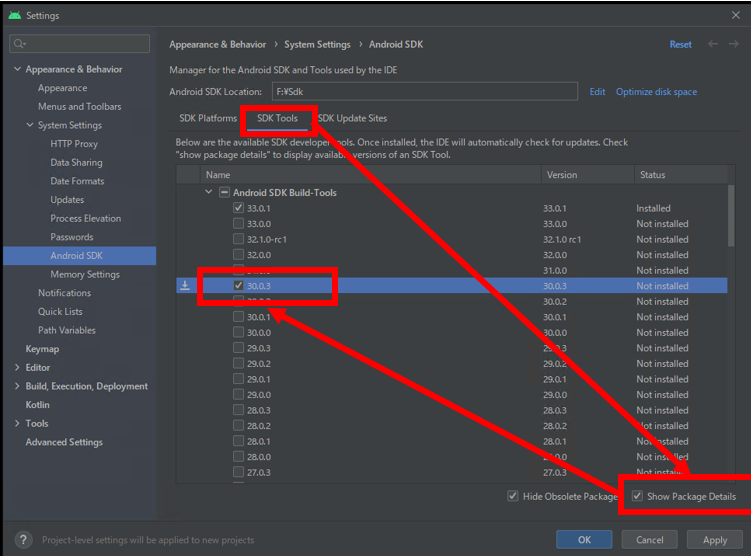Image resolution: width=751 pixels, height=556 pixels.
Task: Click the forward navigation arrow
Action: [733, 44]
